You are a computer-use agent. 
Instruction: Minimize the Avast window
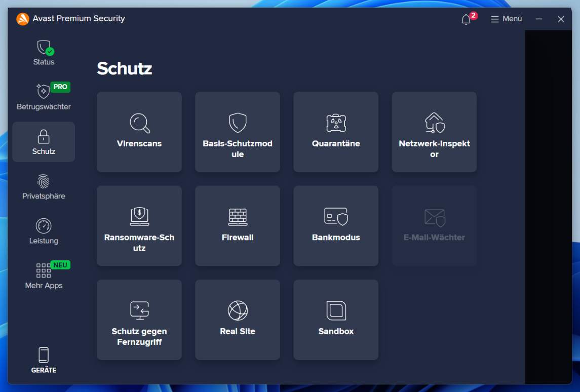coord(539,19)
